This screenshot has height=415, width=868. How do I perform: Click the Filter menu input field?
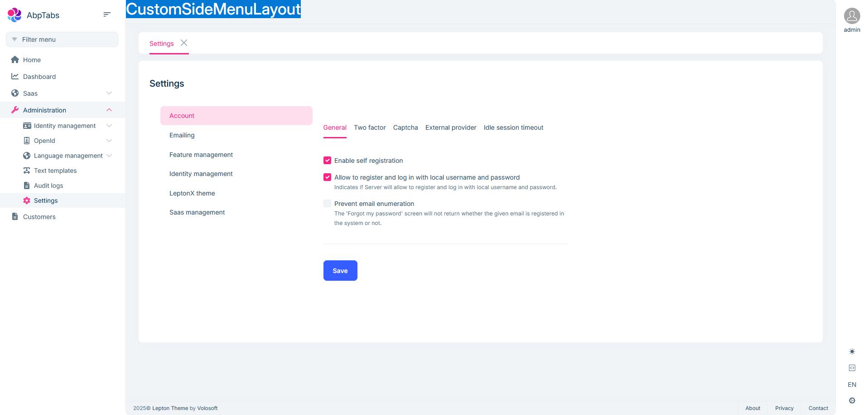point(62,39)
